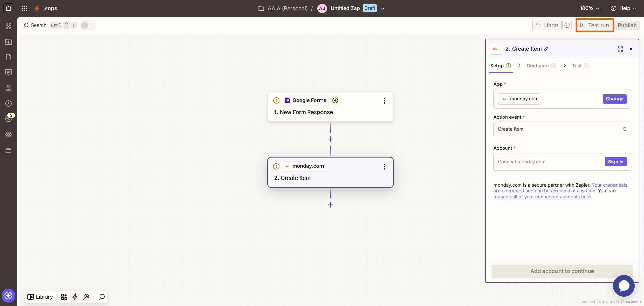
Task: Open the Copilot lightning icon in bottom toolbar
Action: coord(75,297)
